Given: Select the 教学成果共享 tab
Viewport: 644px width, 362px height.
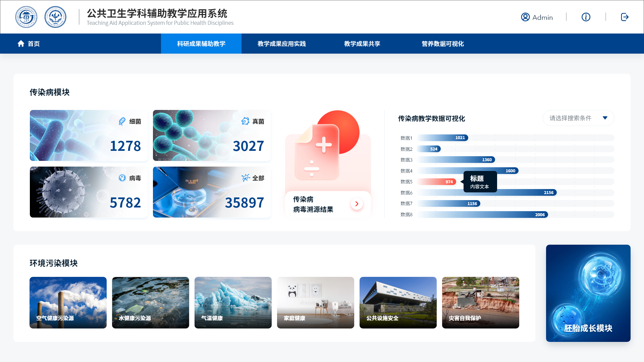Looking at the screenshot, I should (x=362, y=44).
